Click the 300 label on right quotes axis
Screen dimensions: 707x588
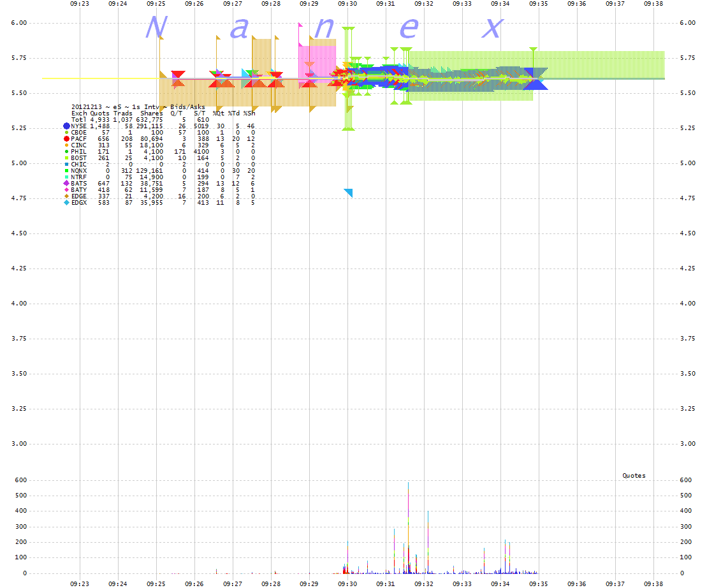(686, 527)
